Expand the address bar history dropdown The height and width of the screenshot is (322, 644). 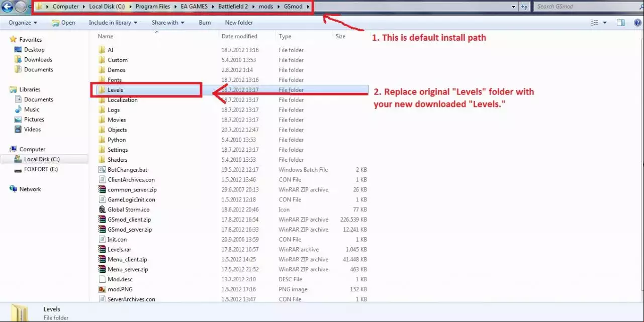[513, 7]
